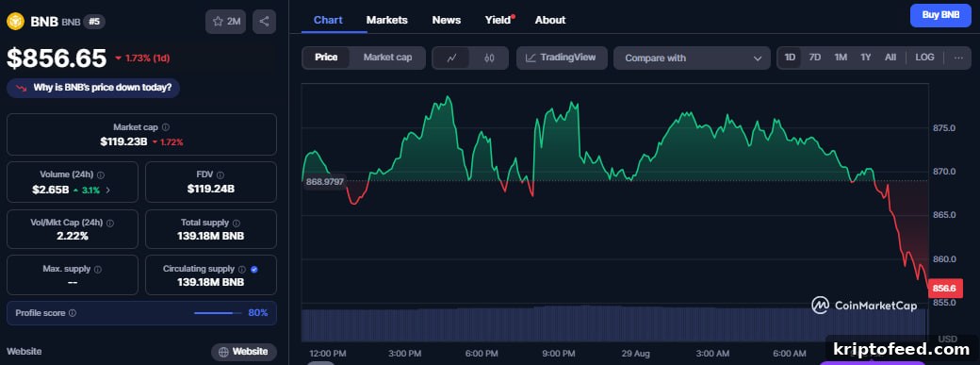Click the $856.65 price text
Screen dimensions: 980x365
57,58
